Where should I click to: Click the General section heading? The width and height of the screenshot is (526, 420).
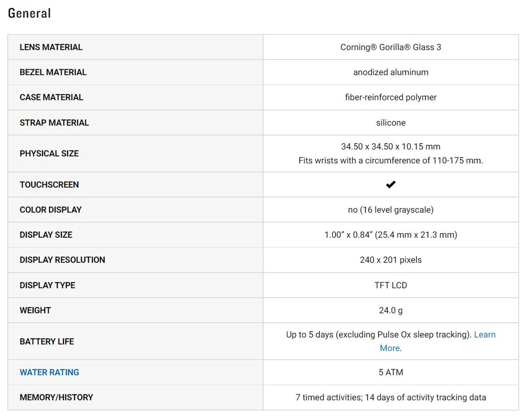pyautogui.click(x=29, y=13)
